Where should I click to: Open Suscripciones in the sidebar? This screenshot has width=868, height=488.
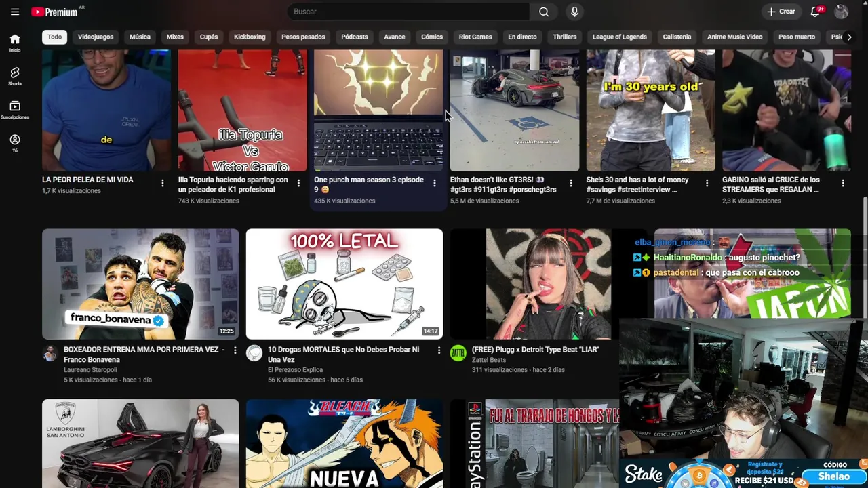click(15, 110)
